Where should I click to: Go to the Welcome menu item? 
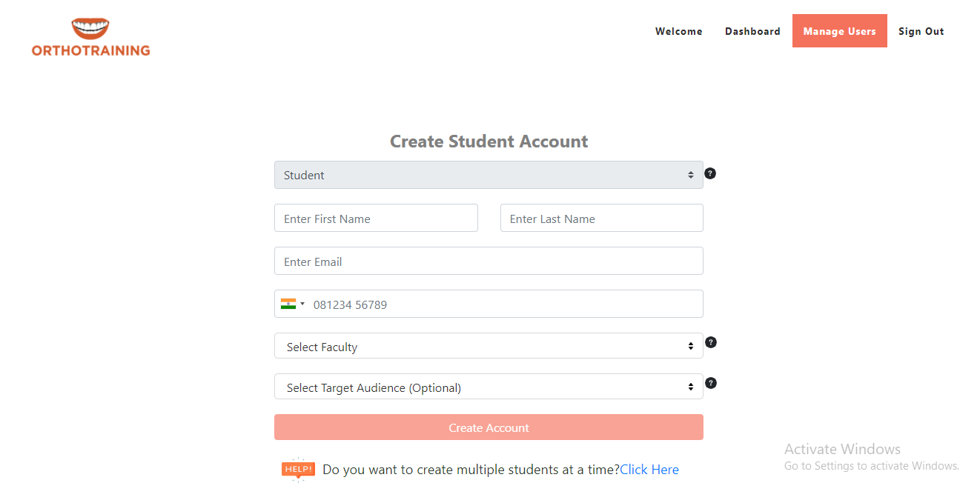[x=678, y=31]
